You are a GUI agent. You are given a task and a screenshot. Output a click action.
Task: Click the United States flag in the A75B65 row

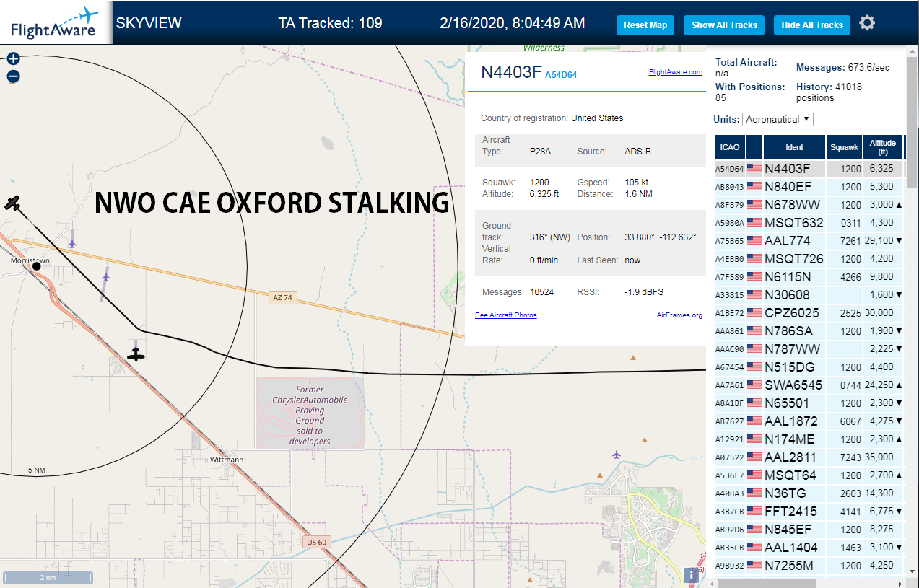(754, 241)
